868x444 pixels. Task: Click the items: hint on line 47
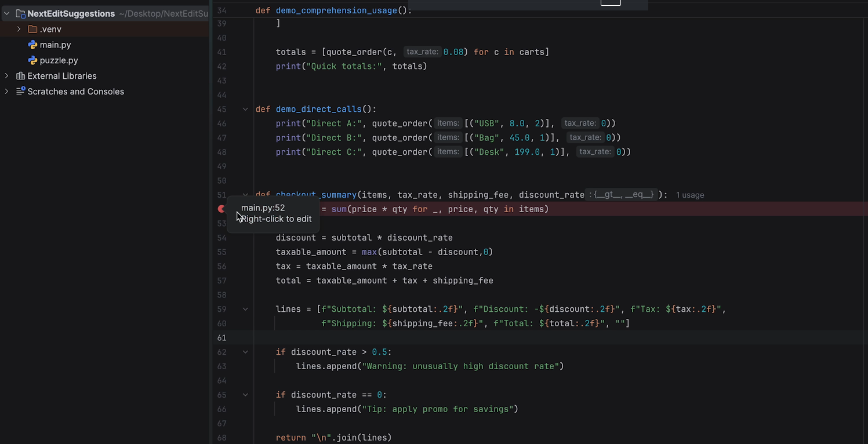click(448, 137)
